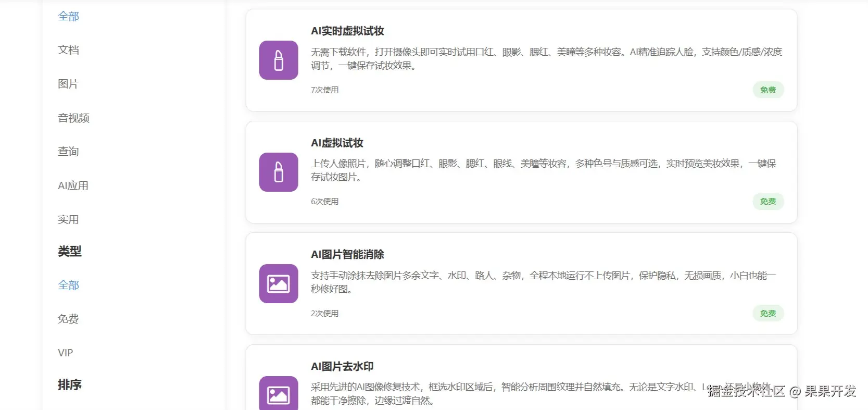Screen dimensions: 868x410
Task: Open the AI图片去水印 tool title
Action: (x=342, y=366)
